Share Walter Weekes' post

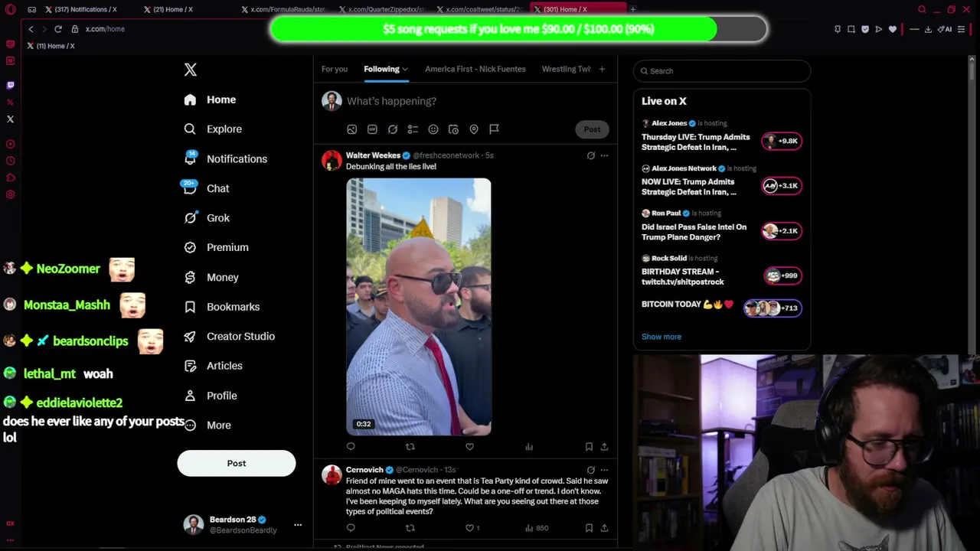(x=604, y=447)
